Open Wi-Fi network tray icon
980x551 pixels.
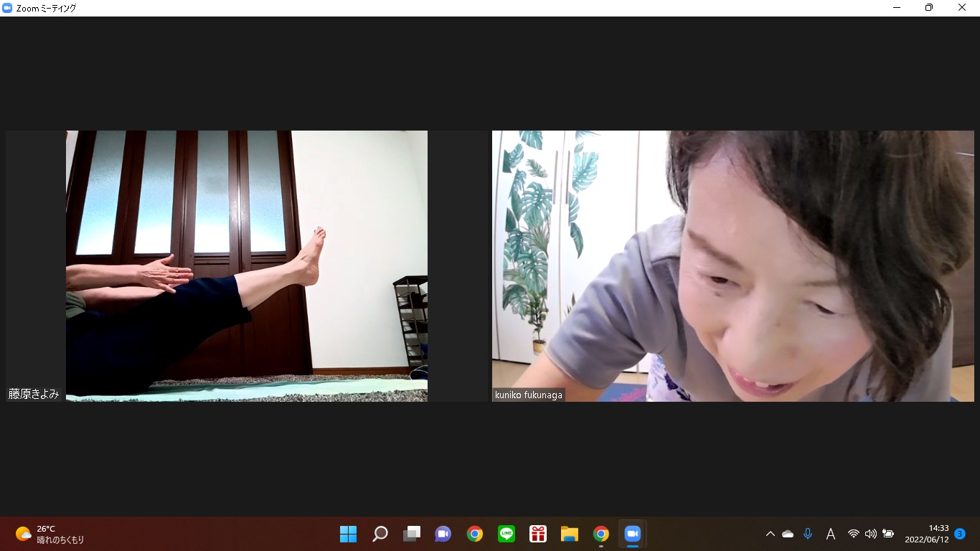853,534
